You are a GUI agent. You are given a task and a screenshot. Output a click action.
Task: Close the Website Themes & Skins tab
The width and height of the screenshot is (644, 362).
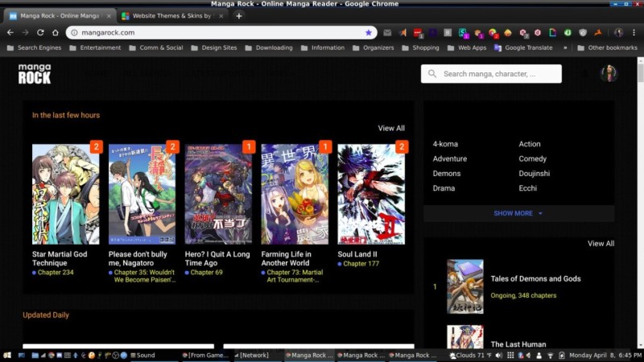tap(221, 16)
